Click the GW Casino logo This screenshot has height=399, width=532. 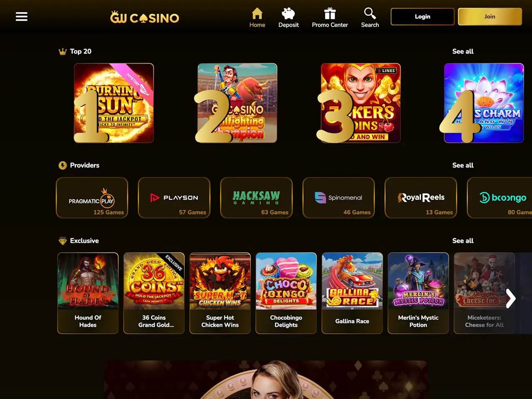(x=145, y=17)
